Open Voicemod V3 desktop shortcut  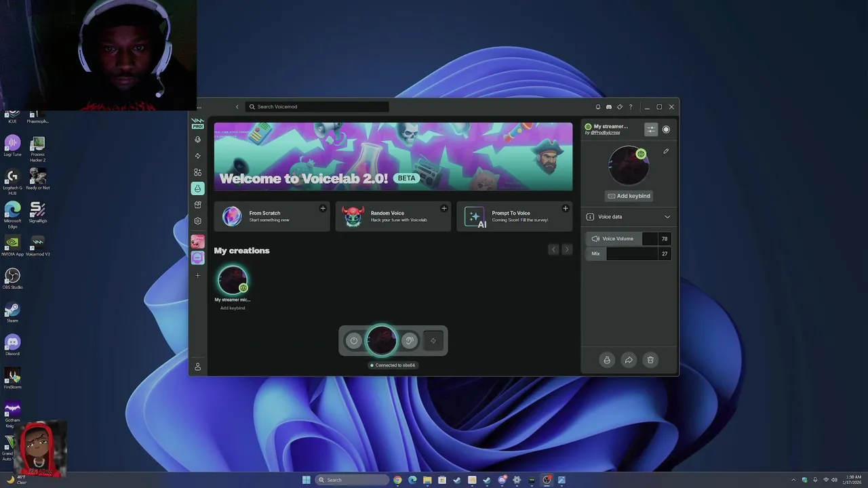[38, 245]
